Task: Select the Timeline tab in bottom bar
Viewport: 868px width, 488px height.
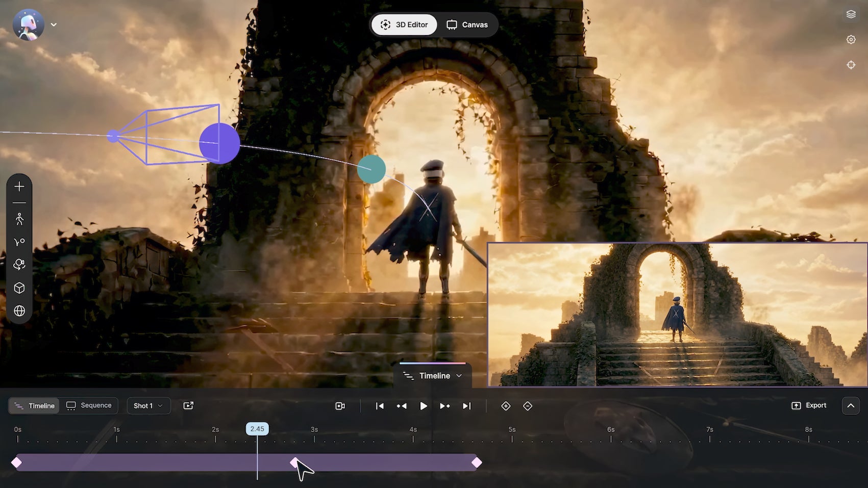Action: tap(34, 406)
